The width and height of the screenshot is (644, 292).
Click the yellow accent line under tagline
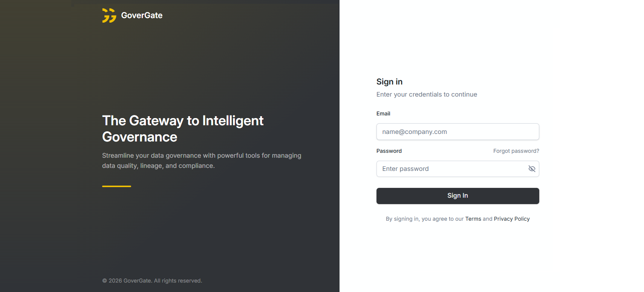click(116, 186)
